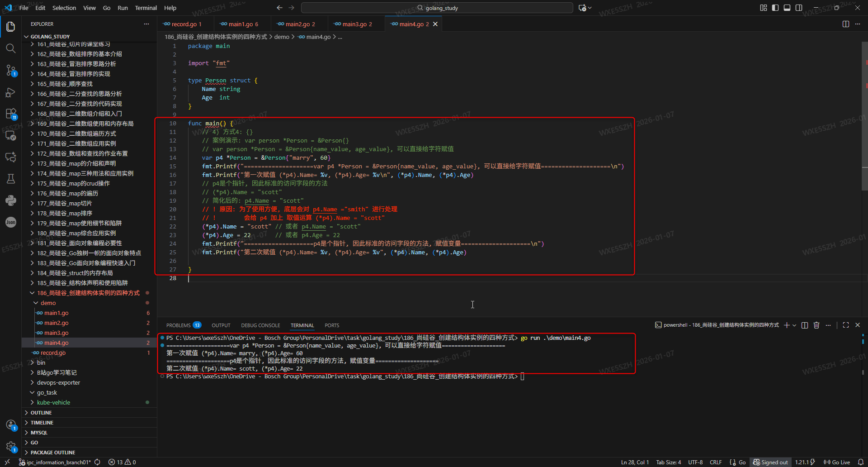Open the Selection menu
The height and width of the screenshot is (467, 868).
pyautogui.click(x=64, y=8)
